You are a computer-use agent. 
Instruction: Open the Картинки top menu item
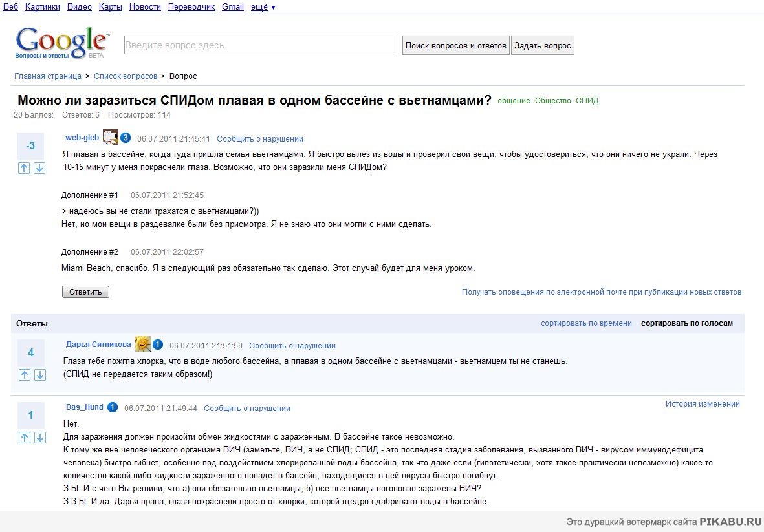[43, 7]
